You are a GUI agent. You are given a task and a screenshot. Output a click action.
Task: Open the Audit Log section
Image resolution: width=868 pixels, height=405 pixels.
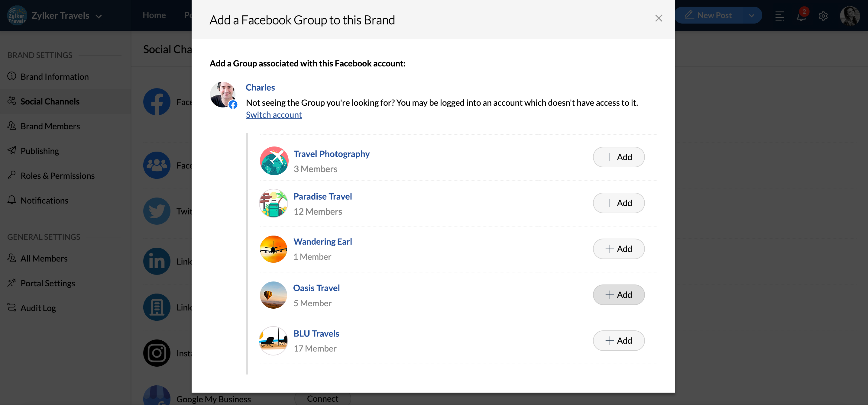(38, 308)
